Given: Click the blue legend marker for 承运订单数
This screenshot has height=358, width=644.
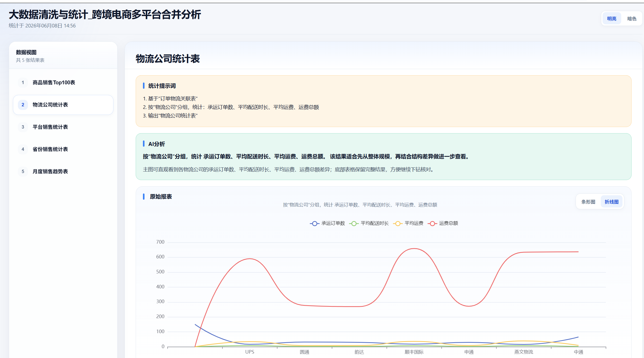Looking at the screenshot, I should click(314, 223).
